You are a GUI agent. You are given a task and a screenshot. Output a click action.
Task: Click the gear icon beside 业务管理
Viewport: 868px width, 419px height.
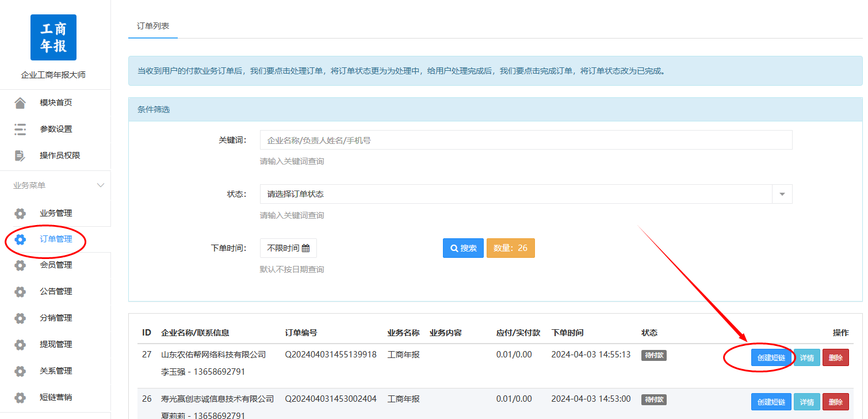click(x=20, y=214)
